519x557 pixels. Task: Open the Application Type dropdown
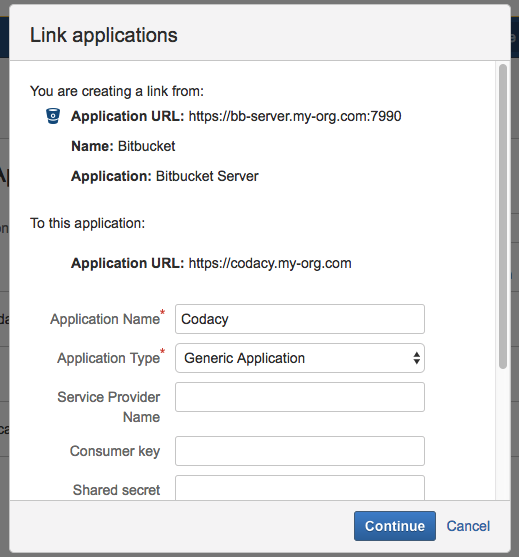coord(300,358)
